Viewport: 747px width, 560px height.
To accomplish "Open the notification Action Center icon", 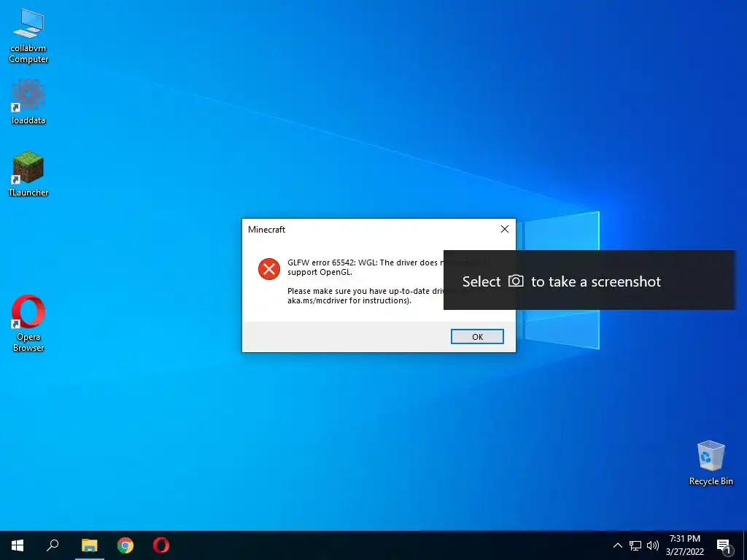I will click(x=724, y=546).
